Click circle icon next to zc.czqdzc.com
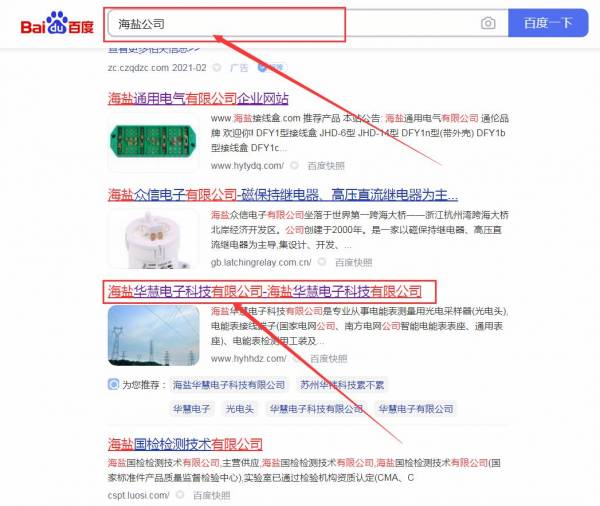 click(217, 68)
